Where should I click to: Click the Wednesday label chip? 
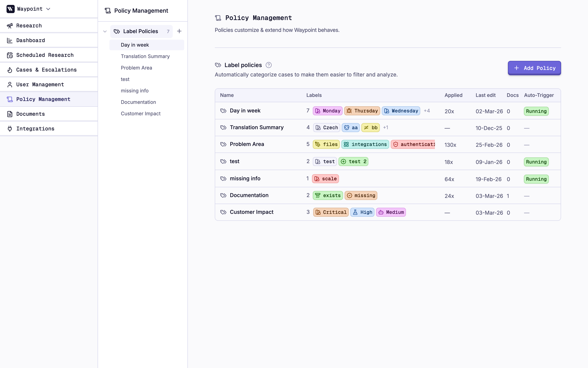401,111
